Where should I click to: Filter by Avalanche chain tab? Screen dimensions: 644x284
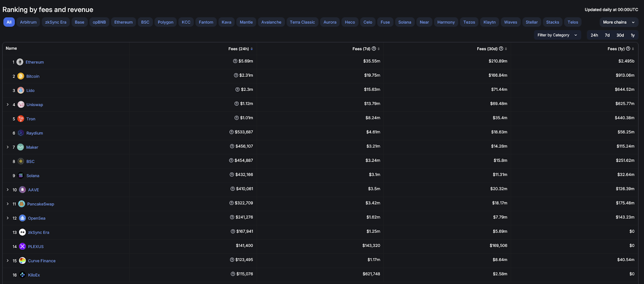[271, 22]
